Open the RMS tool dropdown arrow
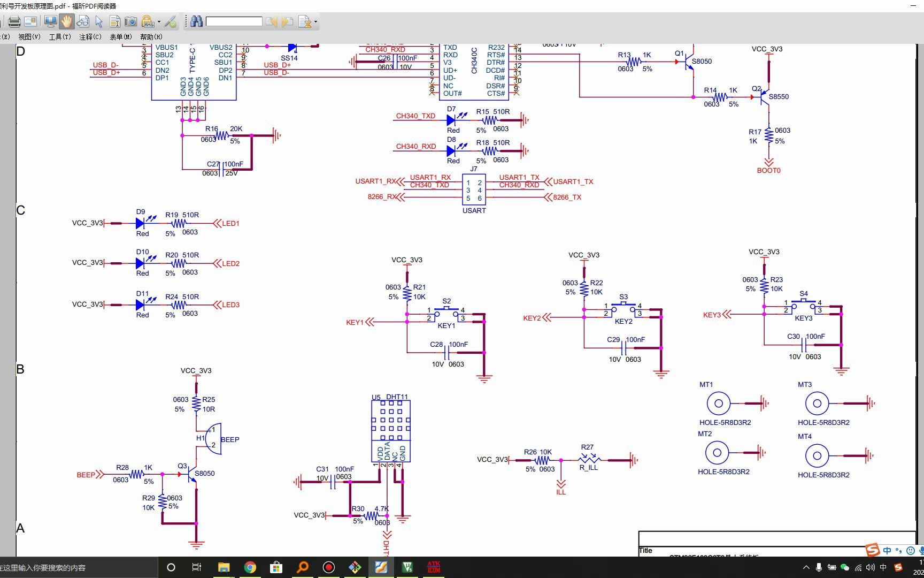The image size is (924, 578). (x=159, y=21)
